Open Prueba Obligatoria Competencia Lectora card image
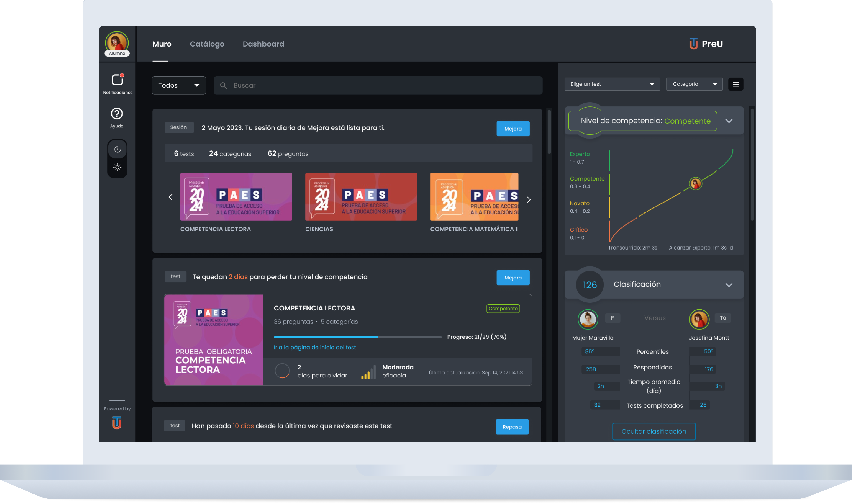Image resolution: width=852 pixels, height=504 pixels. (x=213, y=340)
